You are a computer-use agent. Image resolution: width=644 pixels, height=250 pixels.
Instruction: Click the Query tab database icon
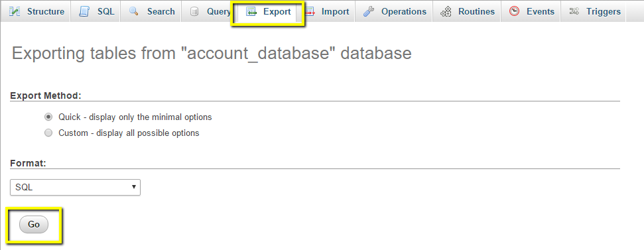195,11
